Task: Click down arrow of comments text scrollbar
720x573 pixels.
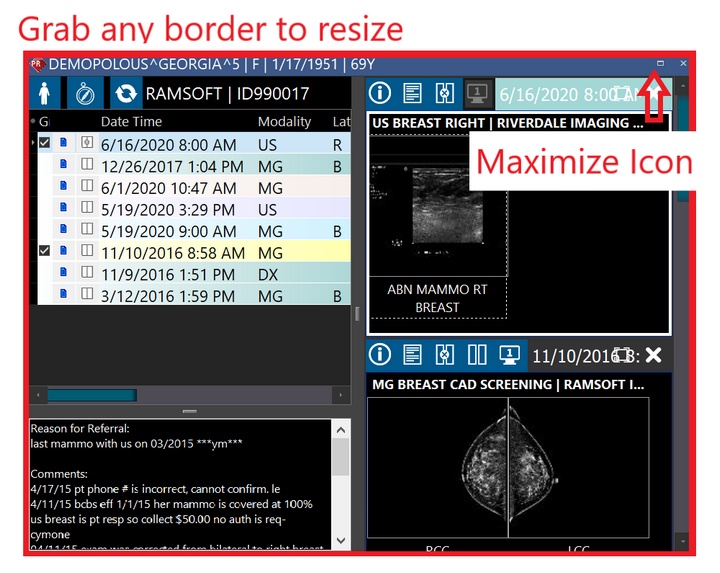Action: point(341,541)
